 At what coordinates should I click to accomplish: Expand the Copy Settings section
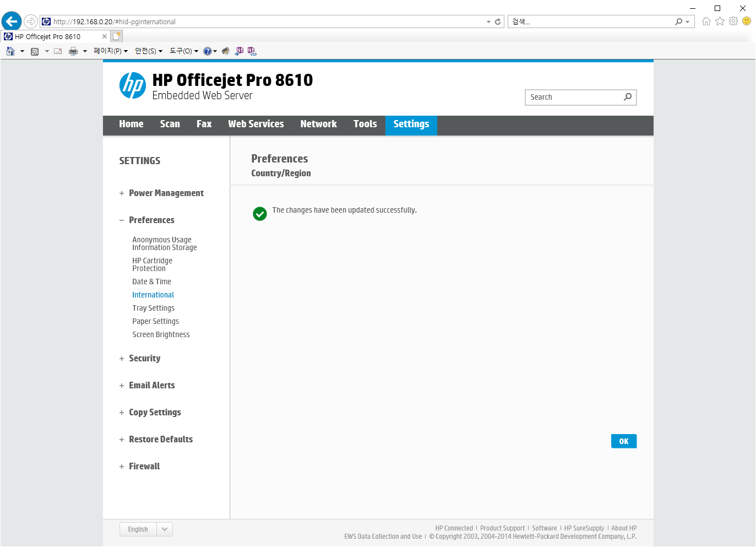[x=150, y=413]
